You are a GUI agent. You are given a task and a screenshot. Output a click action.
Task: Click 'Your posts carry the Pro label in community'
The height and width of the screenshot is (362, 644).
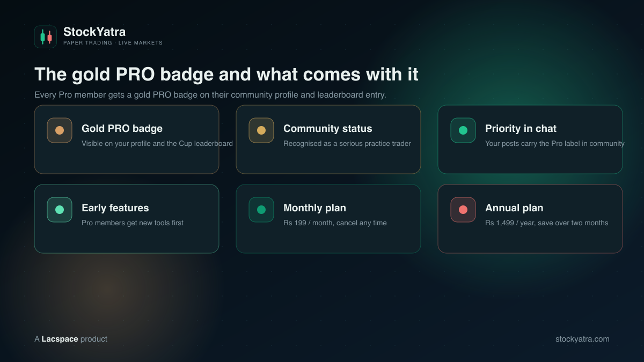click(555, 144)
